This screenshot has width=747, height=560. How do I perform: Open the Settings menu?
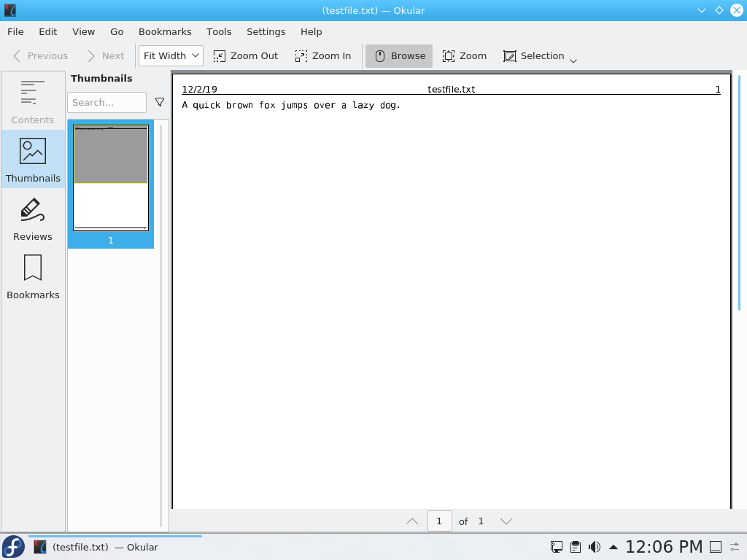pyautogui.click(x=266, y=32)
